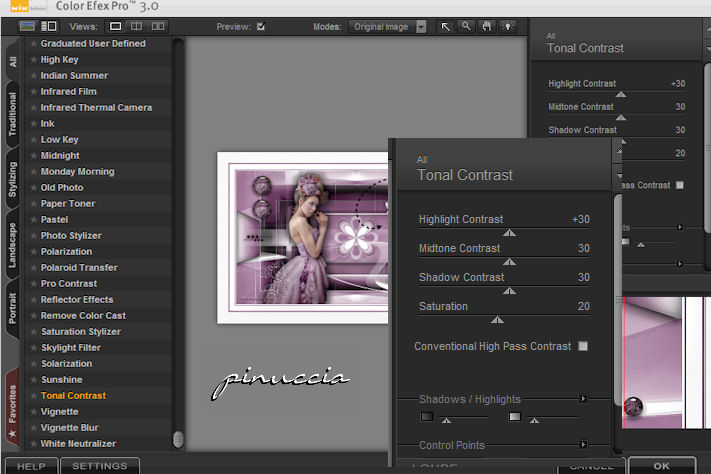
Task: Tick the High Pass Contrast checkbox in small right panel
Action: pyautogui.click(x=680, y=185)
